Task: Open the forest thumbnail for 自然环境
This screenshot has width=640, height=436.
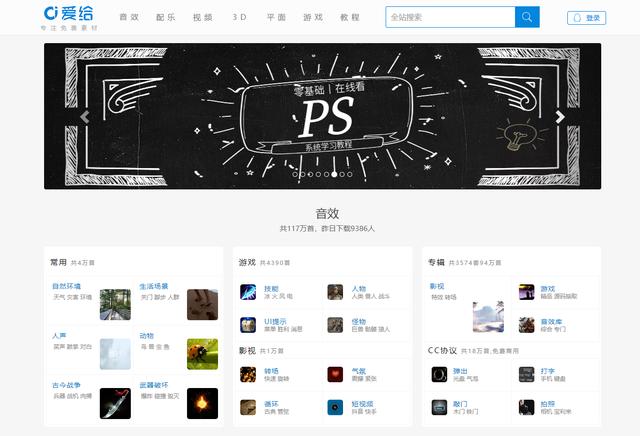Action: [x=116, y=305]
